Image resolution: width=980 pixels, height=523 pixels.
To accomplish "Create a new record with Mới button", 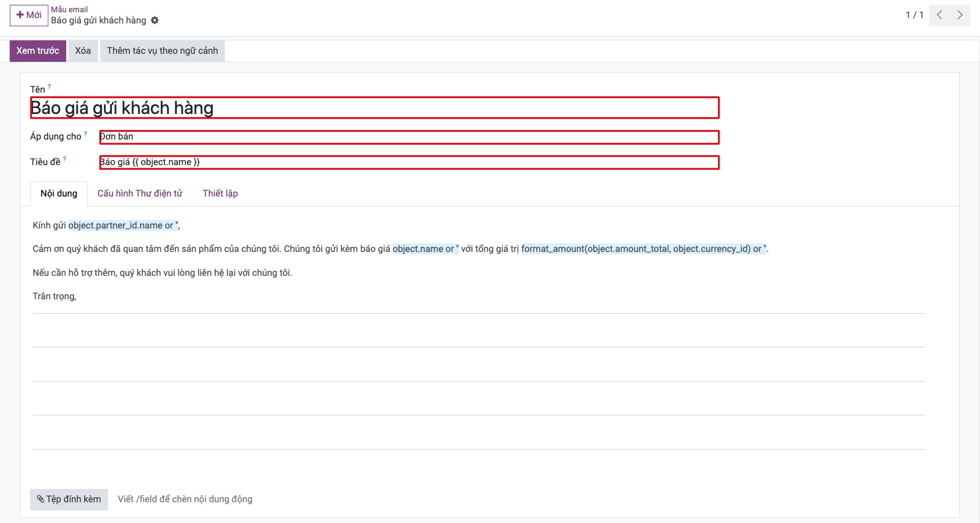I will coord(29,15).
